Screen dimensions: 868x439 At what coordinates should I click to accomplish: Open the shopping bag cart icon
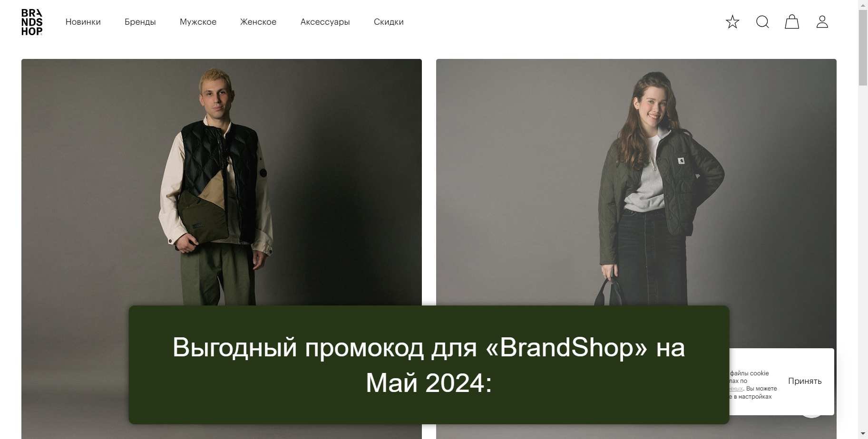(x=792, y=22)
